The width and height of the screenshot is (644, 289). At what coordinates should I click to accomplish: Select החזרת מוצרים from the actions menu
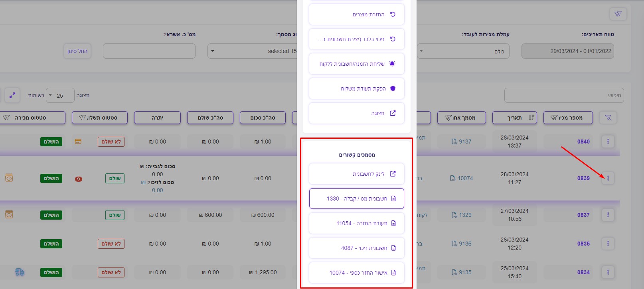click(x=356, y=14)
